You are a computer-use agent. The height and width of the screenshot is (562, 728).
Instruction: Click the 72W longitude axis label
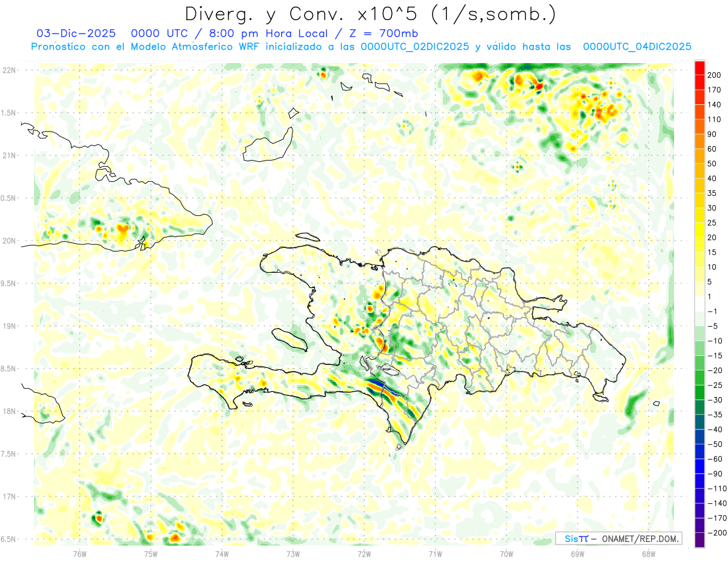coord(364,554)
